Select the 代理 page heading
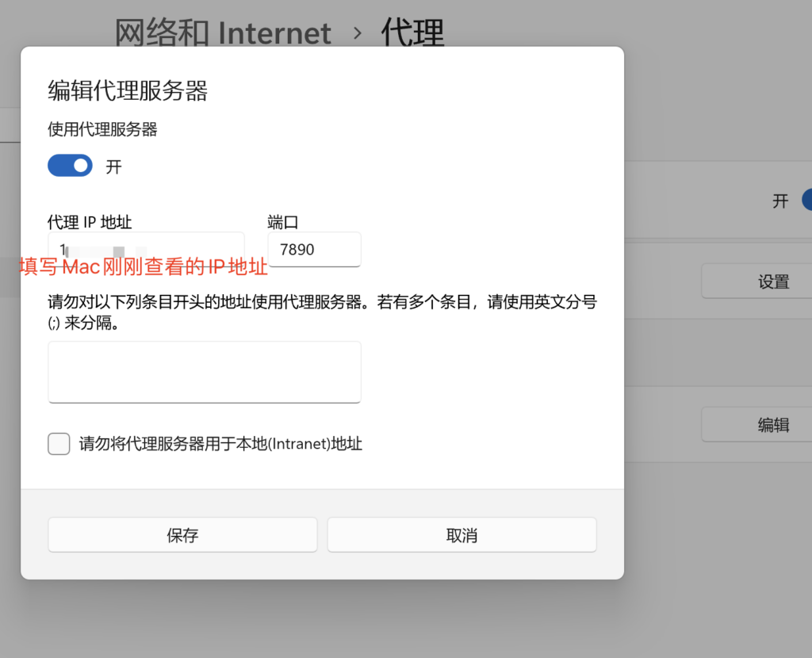 [412, 33]
